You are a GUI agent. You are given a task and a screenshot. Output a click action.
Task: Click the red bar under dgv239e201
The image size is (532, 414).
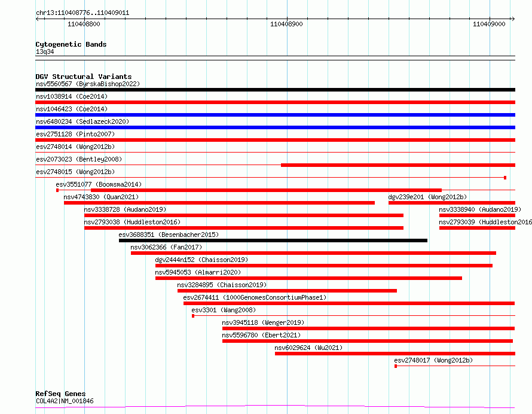(x=452, y=203)
